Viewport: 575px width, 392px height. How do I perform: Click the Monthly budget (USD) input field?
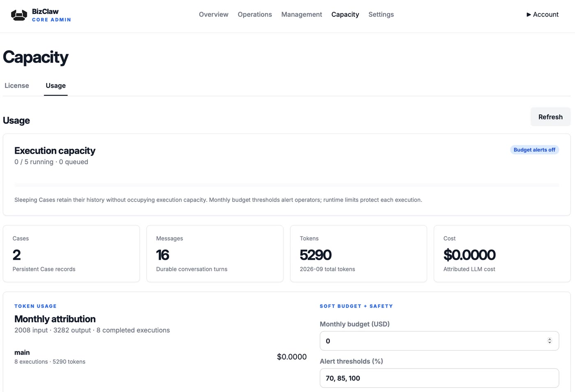coord(439,341)
